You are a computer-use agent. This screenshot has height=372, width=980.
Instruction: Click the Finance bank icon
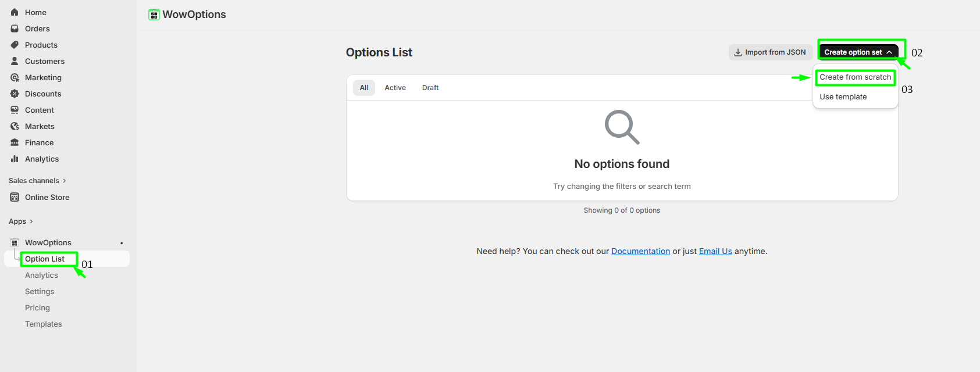[15, 142]
